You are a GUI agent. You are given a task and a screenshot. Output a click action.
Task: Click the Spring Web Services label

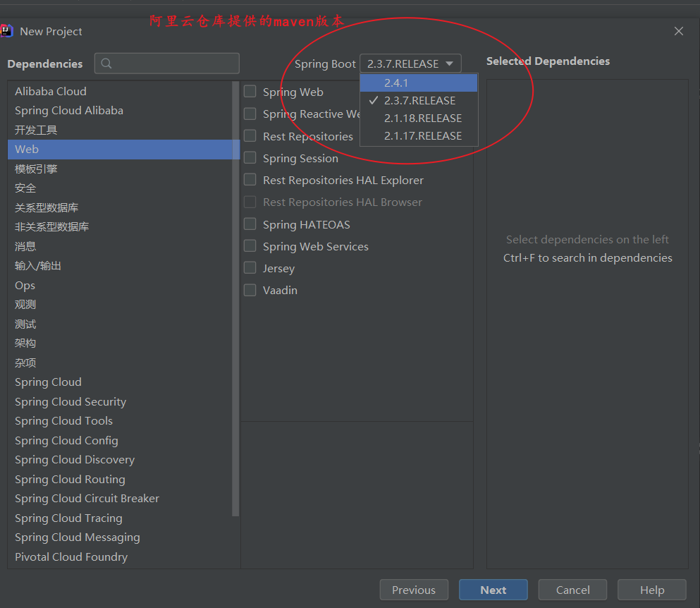coord(316,247)
